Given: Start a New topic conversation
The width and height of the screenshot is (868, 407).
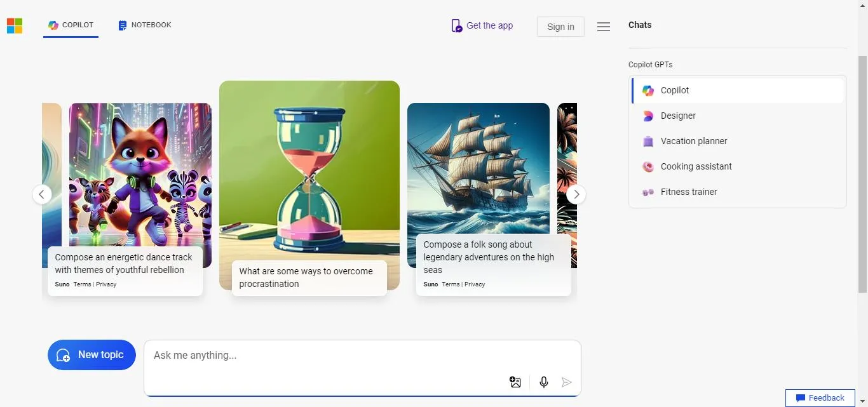Looking at the screenshot, I should (92, 355).
